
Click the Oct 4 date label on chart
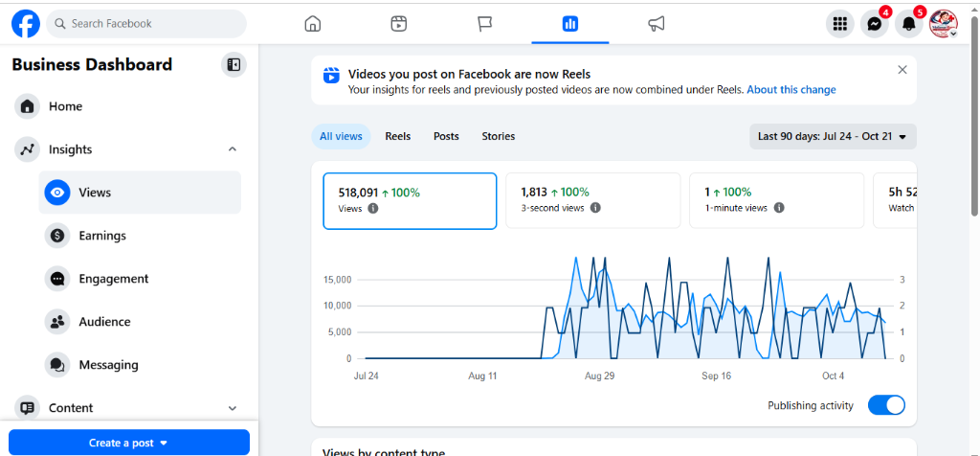click(x=834, y=376)
